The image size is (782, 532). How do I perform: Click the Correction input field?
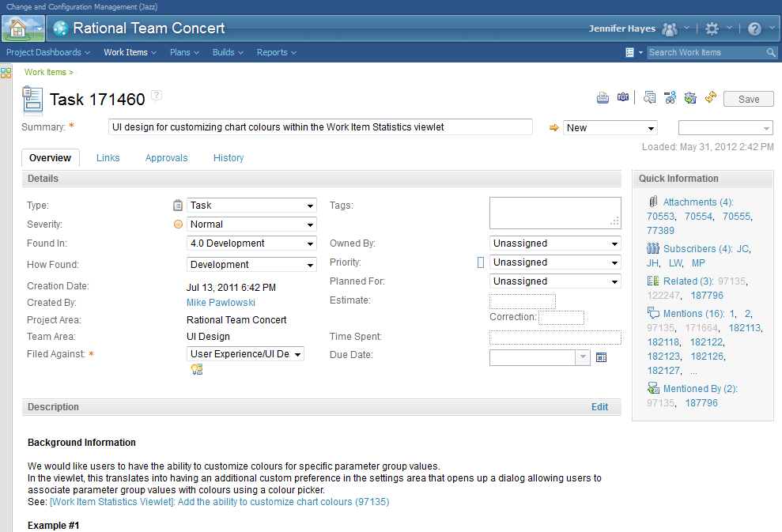561,318
